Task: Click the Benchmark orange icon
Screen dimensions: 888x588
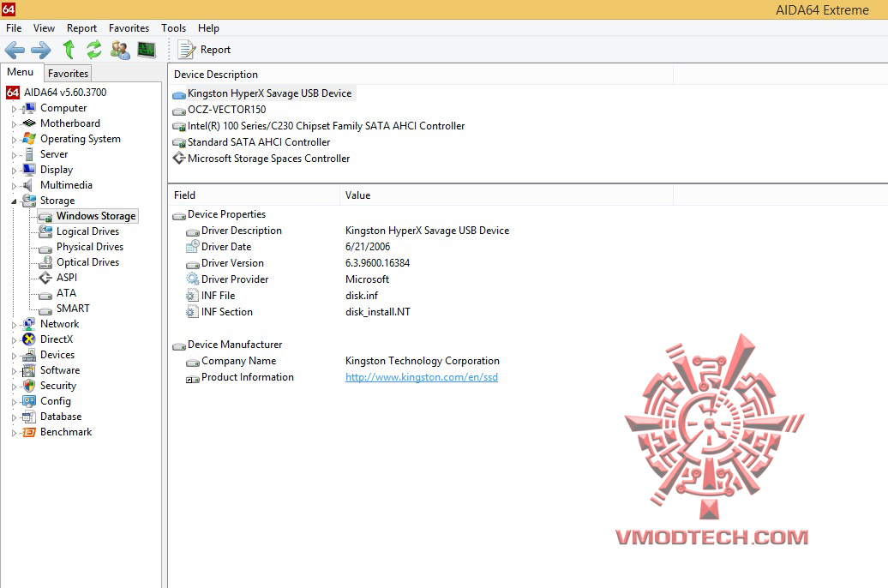Action: (x=29, y=432)
